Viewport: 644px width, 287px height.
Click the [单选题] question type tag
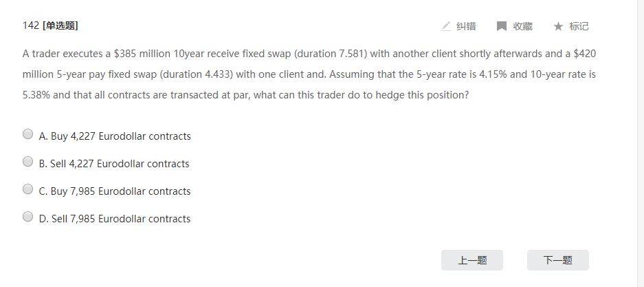click(60, 25)
